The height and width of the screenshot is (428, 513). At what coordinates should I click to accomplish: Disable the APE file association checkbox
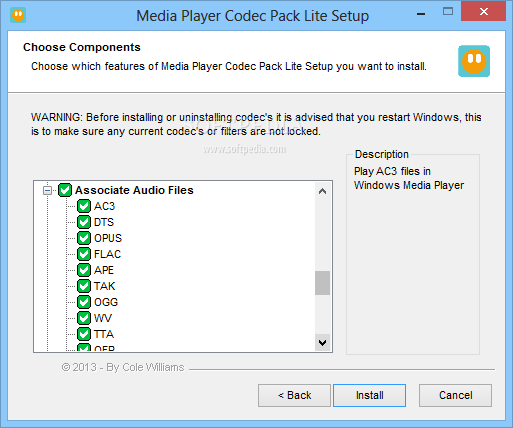[x=84, y=270]
